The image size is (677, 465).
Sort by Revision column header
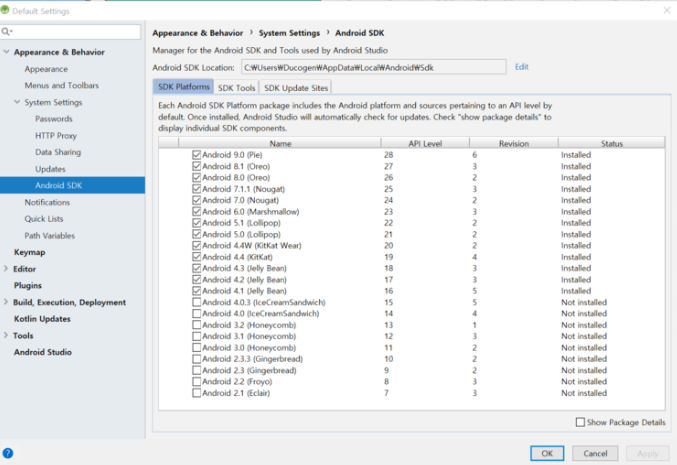pos(514,143)
